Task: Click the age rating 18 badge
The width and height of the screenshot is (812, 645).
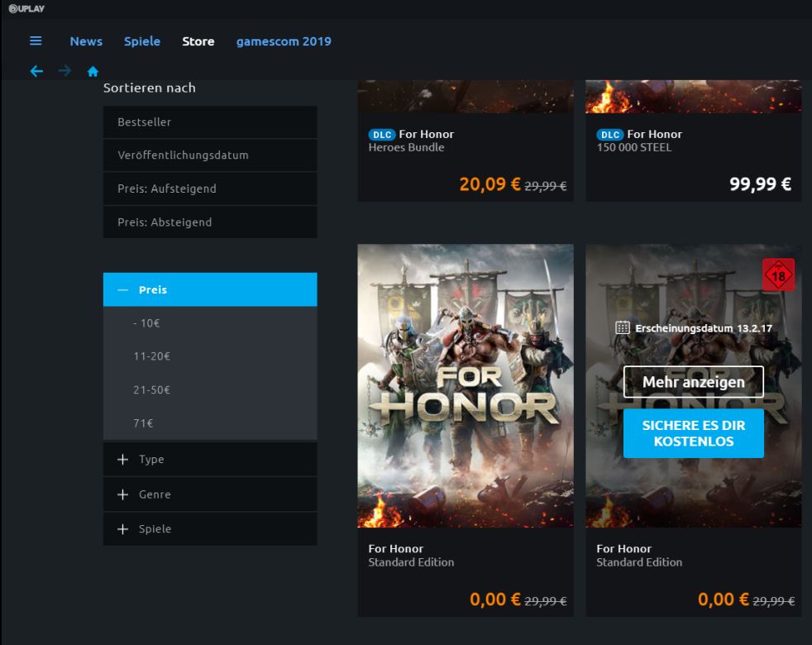Action: (778, 275)
